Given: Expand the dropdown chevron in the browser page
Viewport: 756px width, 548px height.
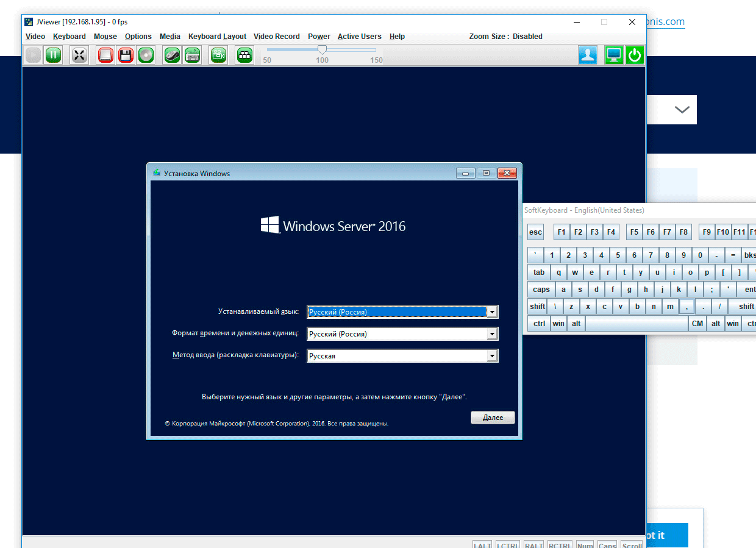Looking at the screenshot, I should [x=682, y=110].
